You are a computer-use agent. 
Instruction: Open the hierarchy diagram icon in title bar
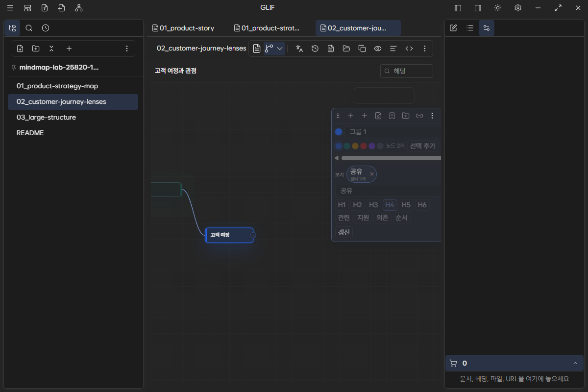[x=79, y=8]
